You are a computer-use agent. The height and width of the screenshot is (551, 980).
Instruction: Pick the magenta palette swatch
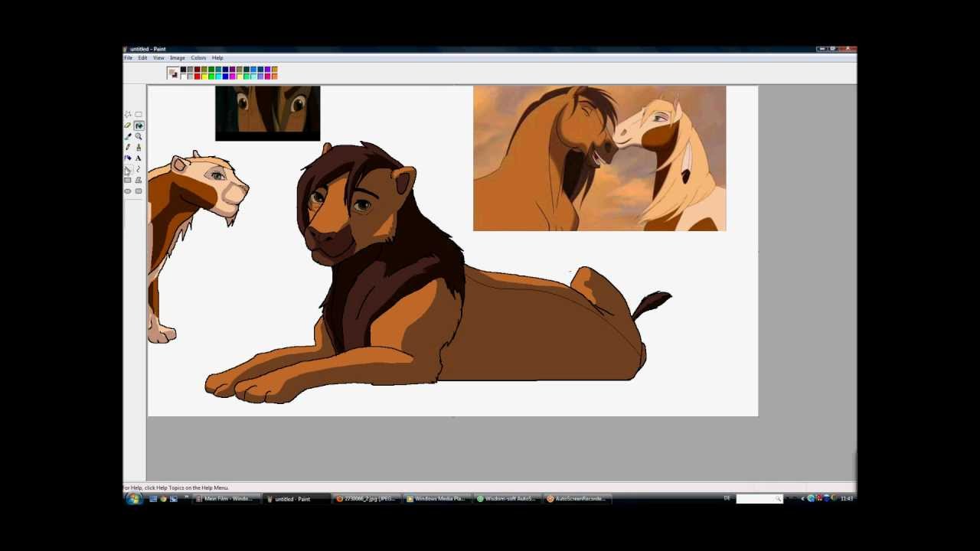[x=233, y=77]
